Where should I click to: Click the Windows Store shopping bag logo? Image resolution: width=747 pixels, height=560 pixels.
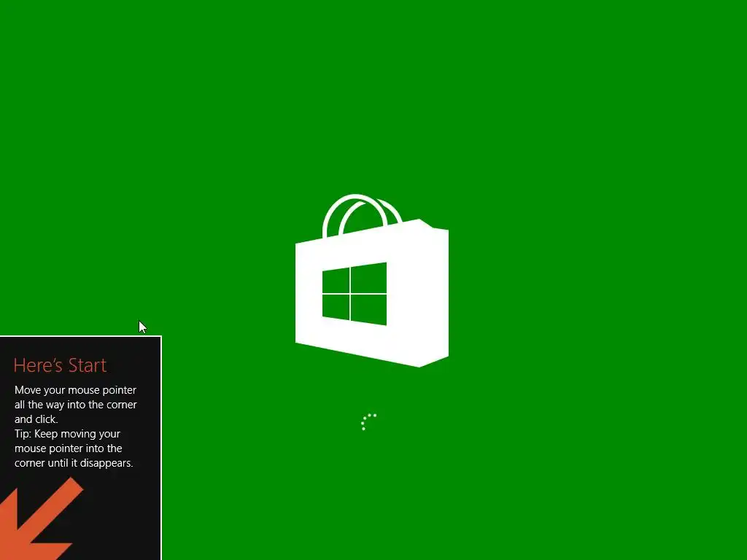371,281
